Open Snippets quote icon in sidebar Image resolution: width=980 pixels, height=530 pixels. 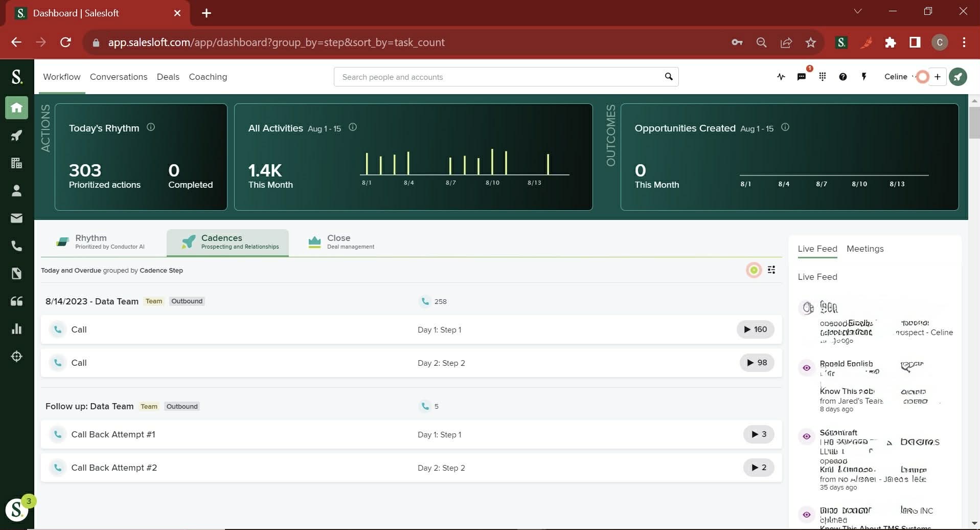coord(16,301)
